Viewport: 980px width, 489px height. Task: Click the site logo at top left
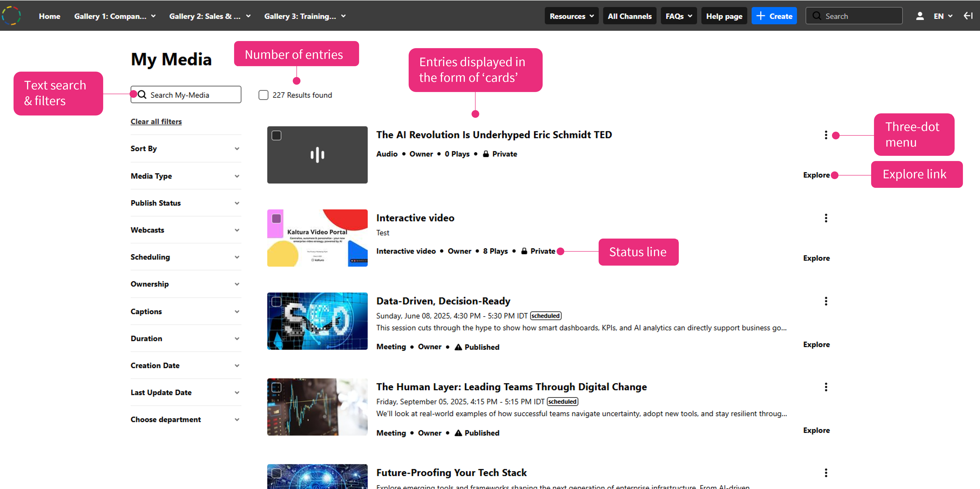tap(11, 16)
